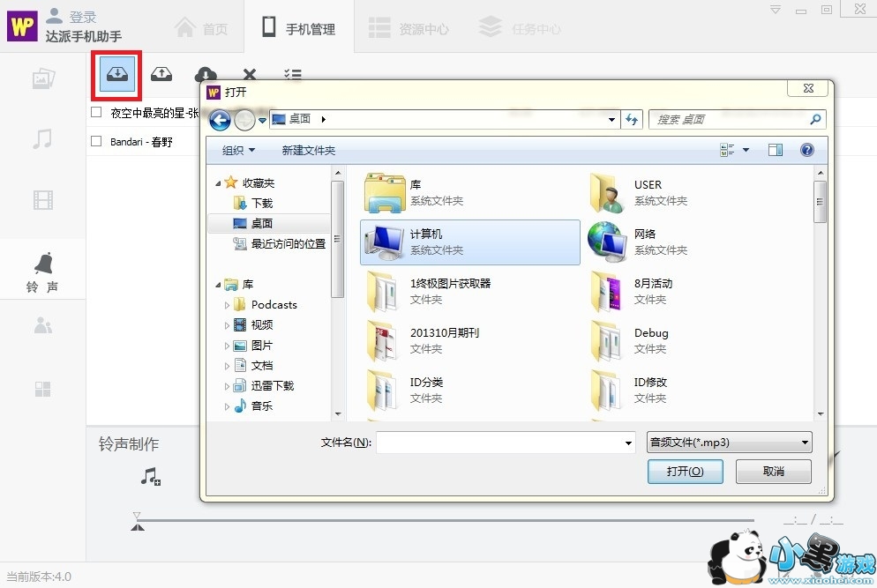Select the ID修改 folder
The width and height of the screenshot is (877, 588).
(694, 390)
